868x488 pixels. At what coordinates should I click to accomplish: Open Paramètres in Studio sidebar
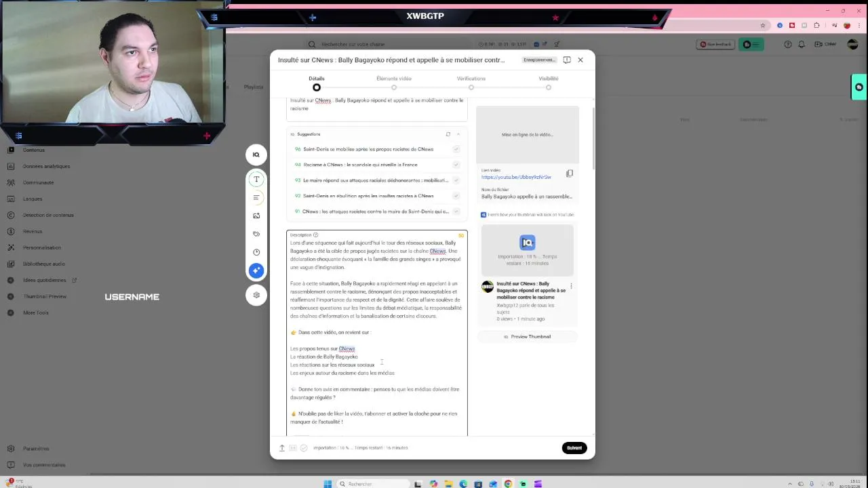(36, 449)
